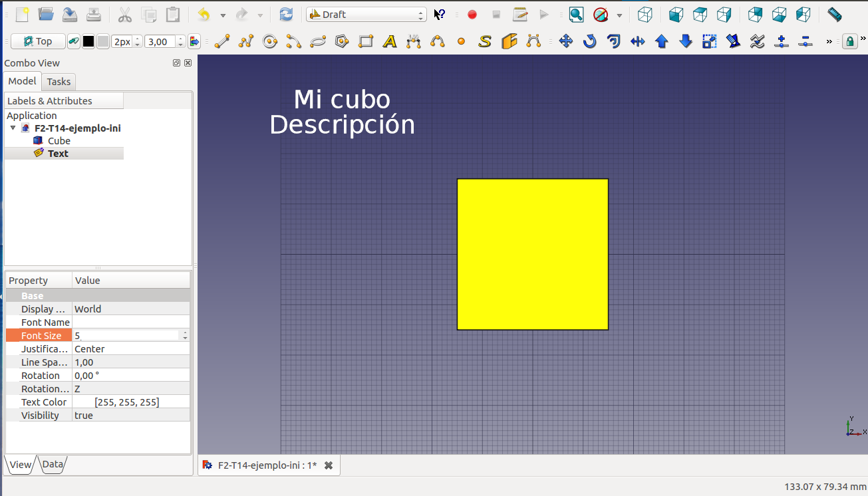
Task: Switch to the Data properties tab
Action: click(x=53, y=465)
